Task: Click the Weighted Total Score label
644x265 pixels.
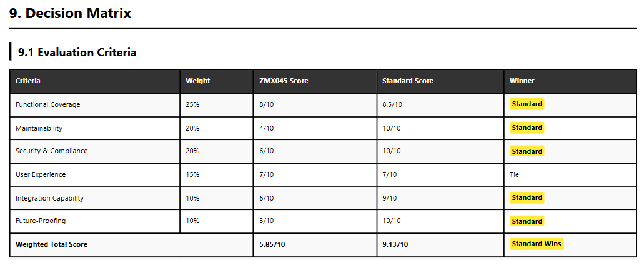Action: (x=51, y=244)
